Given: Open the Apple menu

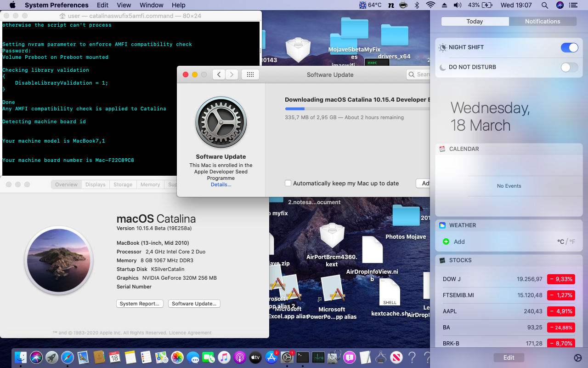Looking at the screenshot, I should coord(12,5).
